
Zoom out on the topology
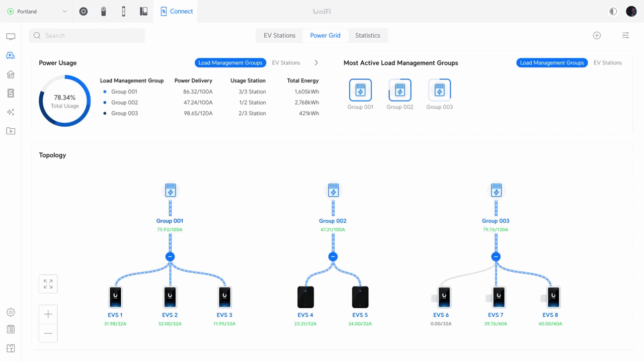coord(48,333)
